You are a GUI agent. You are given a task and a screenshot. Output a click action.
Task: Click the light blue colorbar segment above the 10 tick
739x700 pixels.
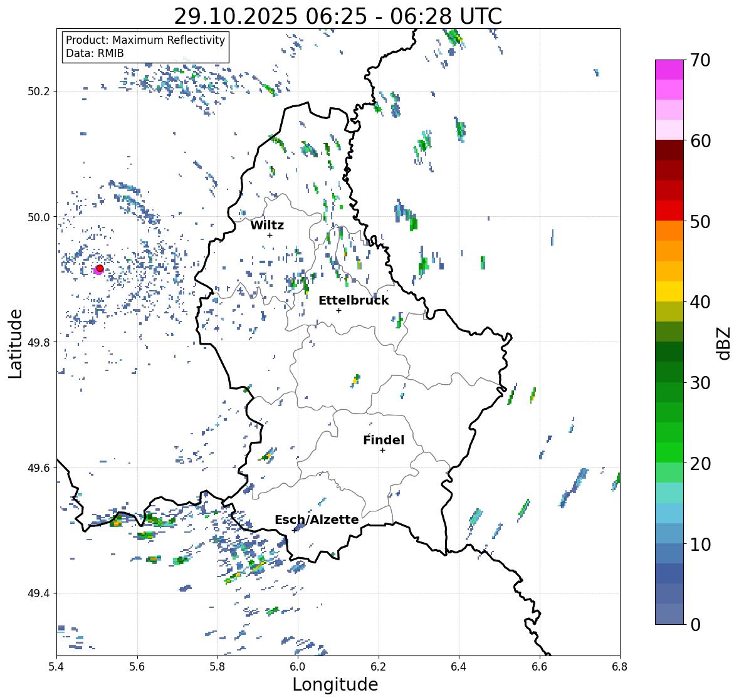(669, 533)
